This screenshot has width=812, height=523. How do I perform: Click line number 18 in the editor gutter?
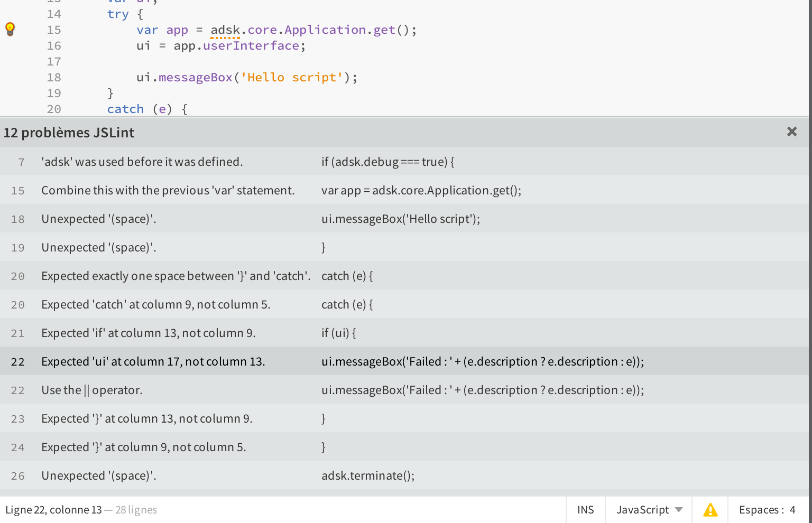[x=53, y=77]
